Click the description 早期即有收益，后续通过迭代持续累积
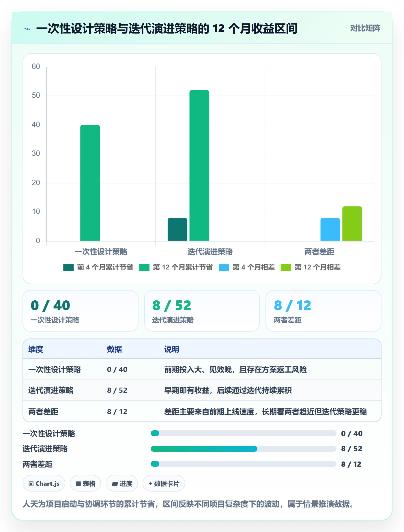This screenshot has width=404, height=532. click(x=228, y=390)
